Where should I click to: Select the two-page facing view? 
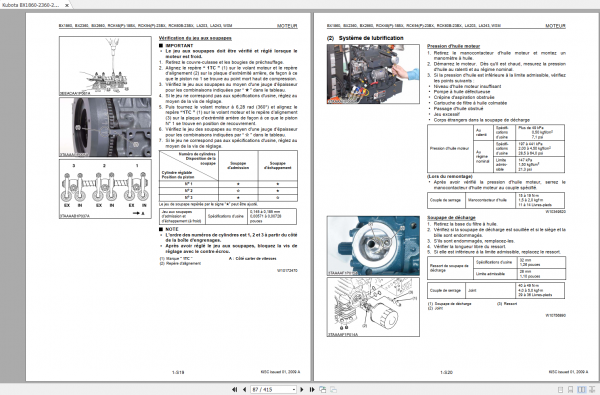coord(581,390)
